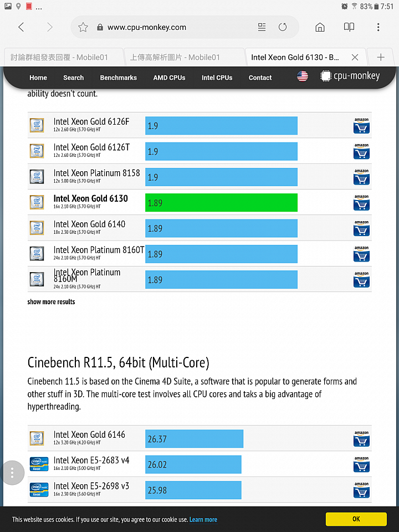399x532 pixels.
Task: Open the Search menu item
Action: [x=73, y=78]
